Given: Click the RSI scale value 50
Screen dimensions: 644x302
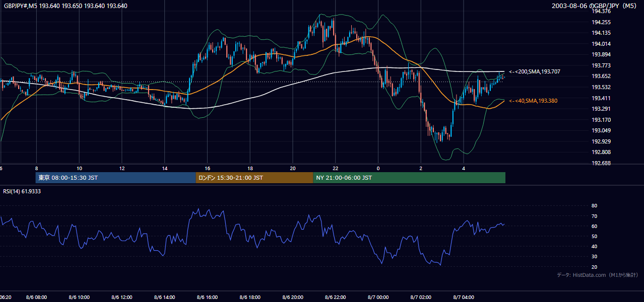Looking at the screenshot, I should click(x=594, y=236).
